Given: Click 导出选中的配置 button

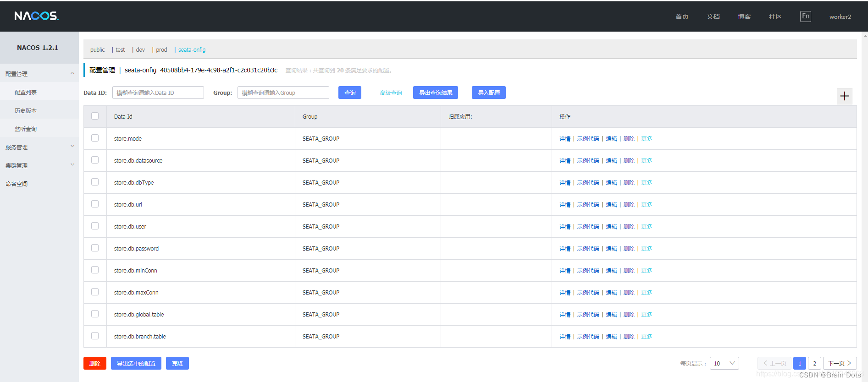Looking at the screenshot, I should click(136, 363).
